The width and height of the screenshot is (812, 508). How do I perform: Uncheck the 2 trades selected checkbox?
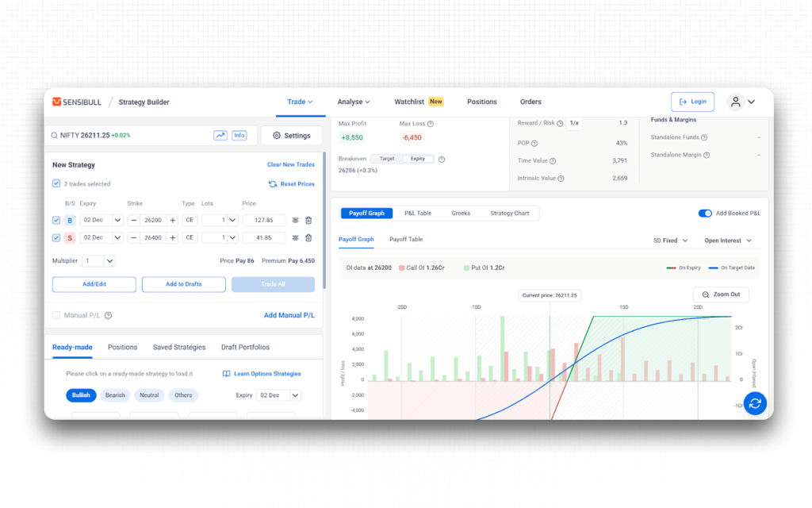(x=56, y=183)
